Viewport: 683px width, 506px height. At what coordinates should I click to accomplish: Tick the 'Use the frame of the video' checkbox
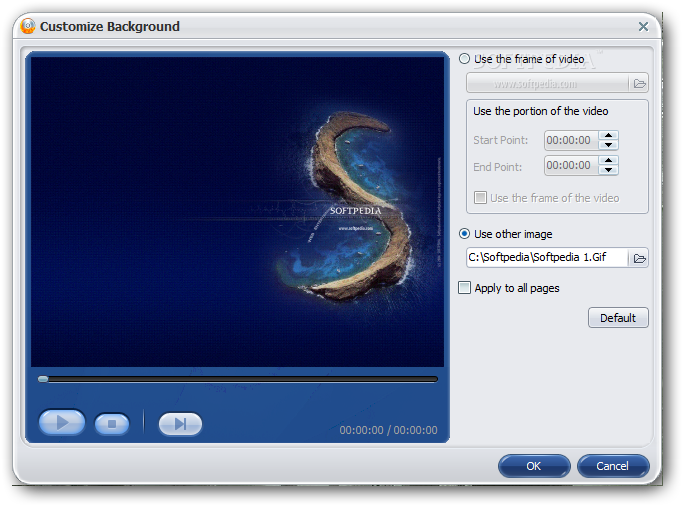point(480,198)
